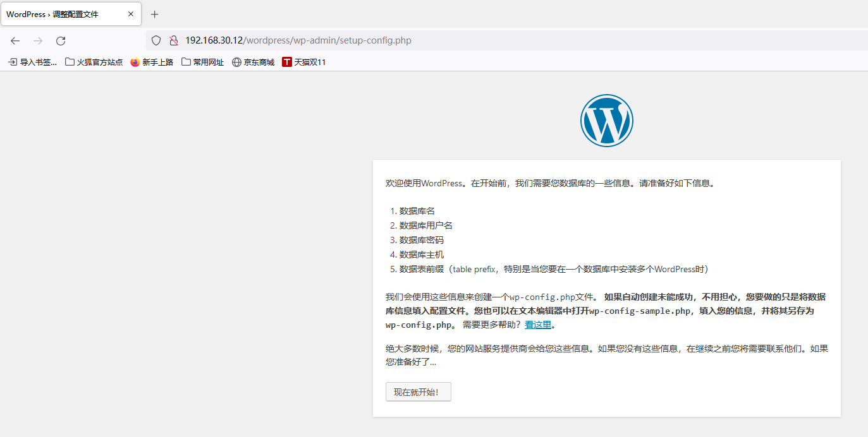The width and height of the screenshot is (868, 437).
Task: Open the 天猫双11 bookmark
Action: point(304,62)
